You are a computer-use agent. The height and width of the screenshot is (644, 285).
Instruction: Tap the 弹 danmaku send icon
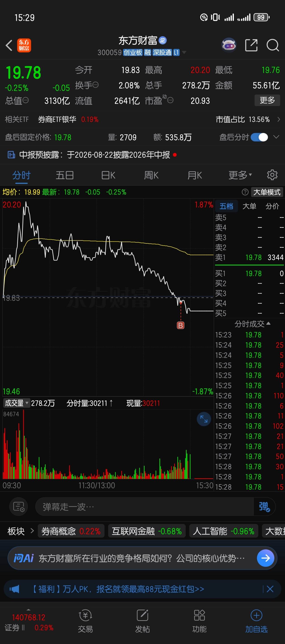264,507
